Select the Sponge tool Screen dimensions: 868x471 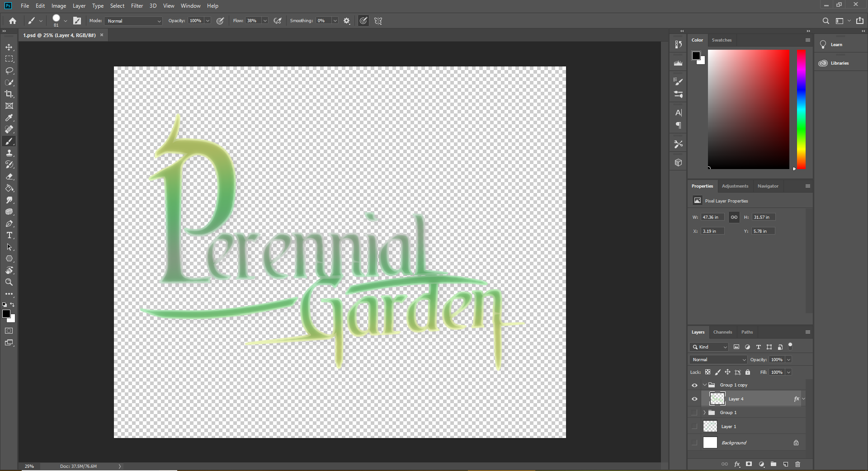click(9, 212)
